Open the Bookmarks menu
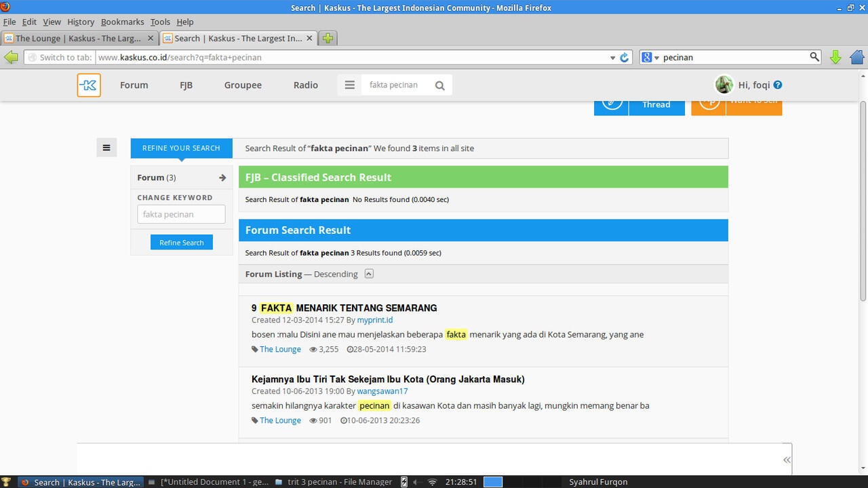Viewport: 868px width, 488px height. pos(122,22)
